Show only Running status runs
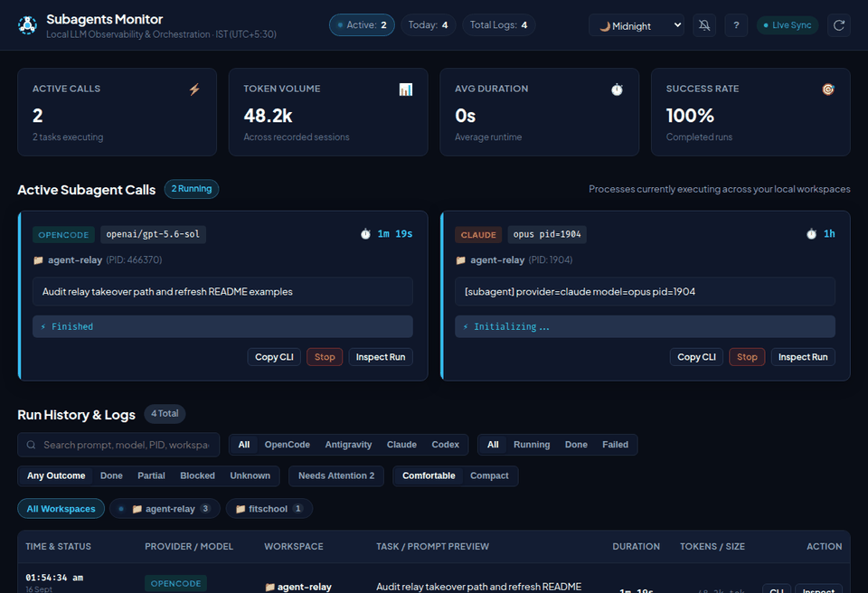The image size is (868, 593). click(532, 445)
